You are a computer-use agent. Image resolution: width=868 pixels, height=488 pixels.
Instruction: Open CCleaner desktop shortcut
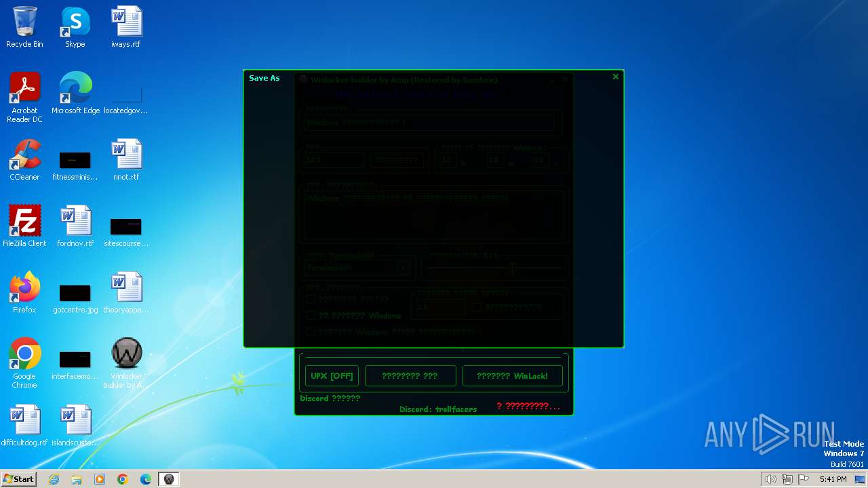(x=24, y=160)
